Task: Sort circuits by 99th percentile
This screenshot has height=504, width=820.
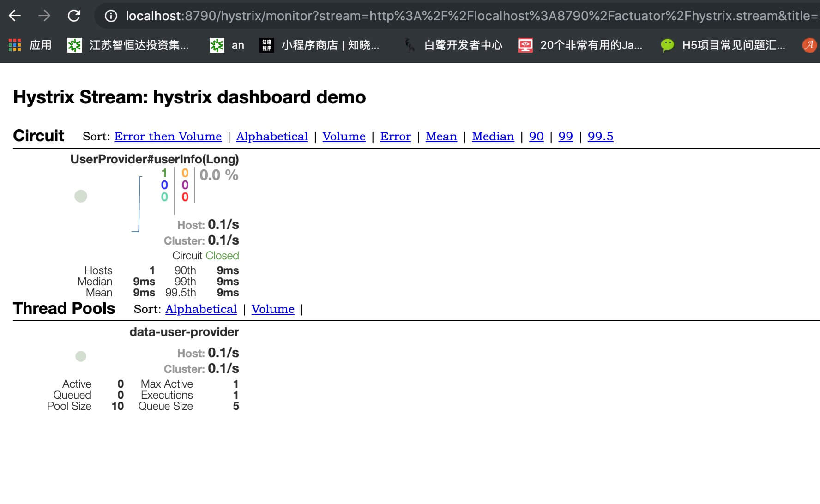Action: click(x=566, y=137)
